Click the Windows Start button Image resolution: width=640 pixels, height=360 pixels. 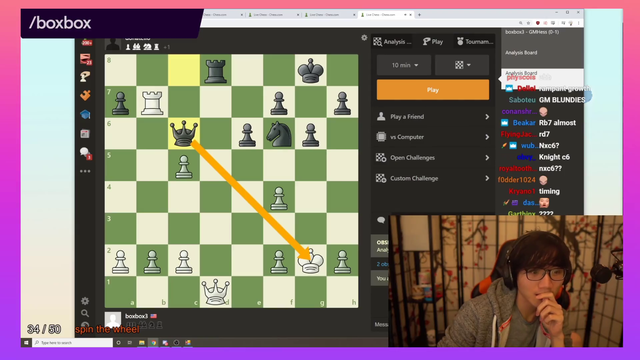(26, 343)
